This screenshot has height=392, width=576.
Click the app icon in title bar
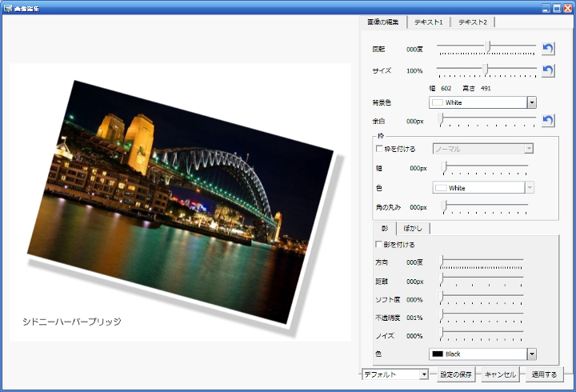point(7,8)
